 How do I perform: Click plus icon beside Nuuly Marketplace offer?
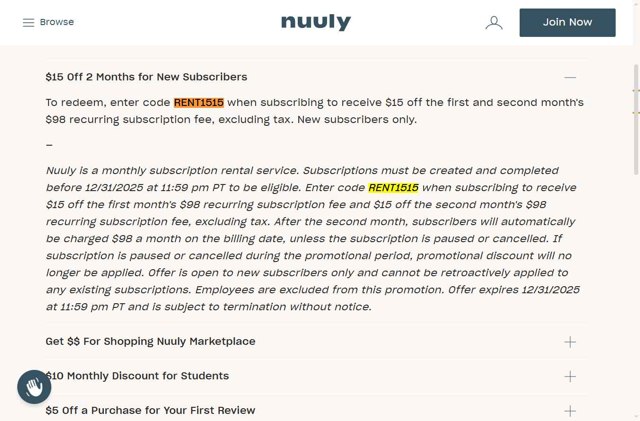(x=570, y=342)
